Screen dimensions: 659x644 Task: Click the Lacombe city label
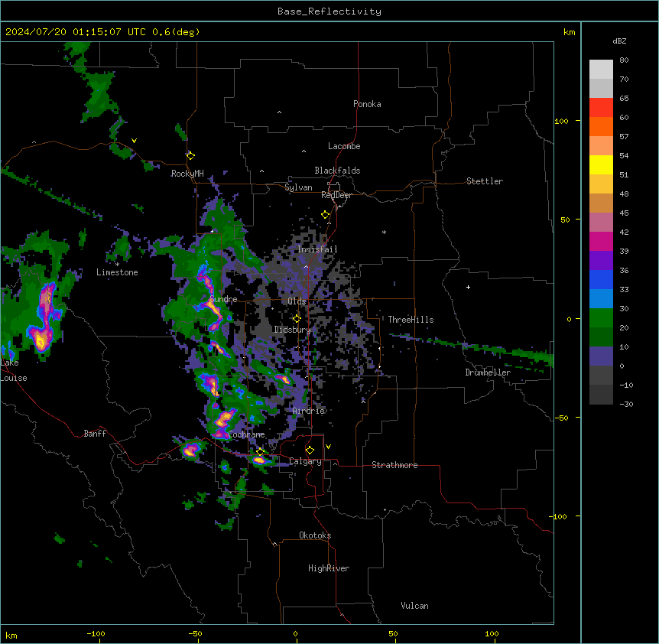click(x=344, y=146)
